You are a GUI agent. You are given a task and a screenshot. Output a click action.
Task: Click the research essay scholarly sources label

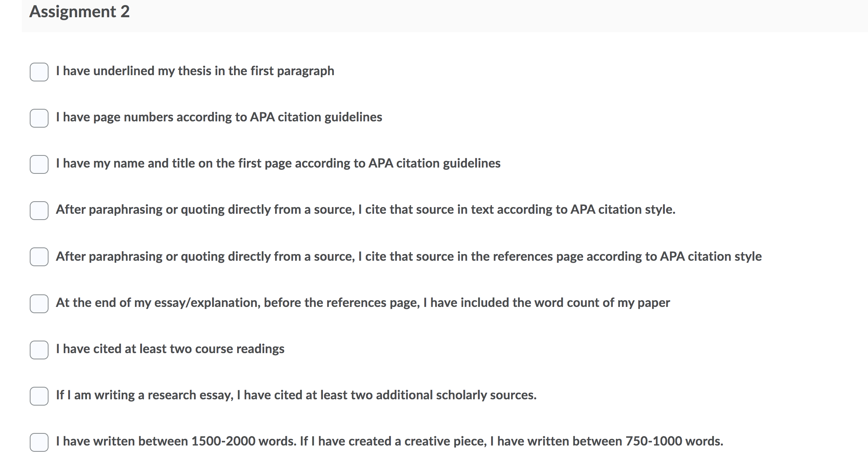click(296, 395)
